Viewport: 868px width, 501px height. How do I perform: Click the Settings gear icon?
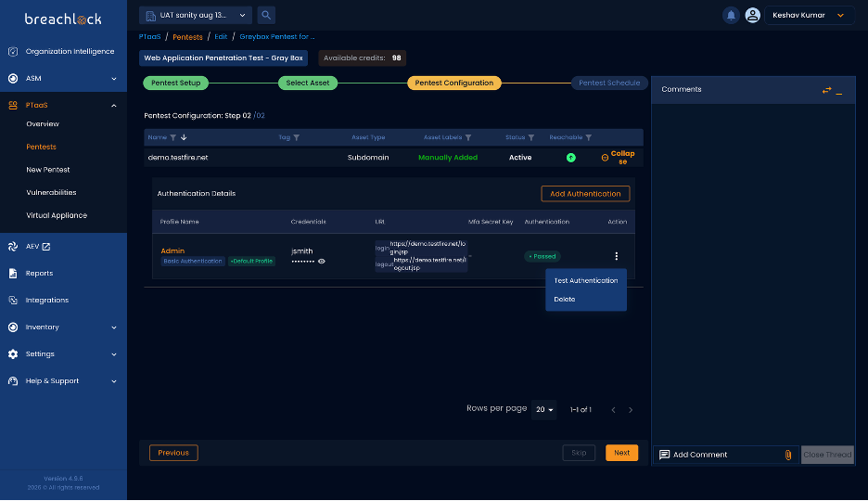pyautogui.click(x=13, y=354)
